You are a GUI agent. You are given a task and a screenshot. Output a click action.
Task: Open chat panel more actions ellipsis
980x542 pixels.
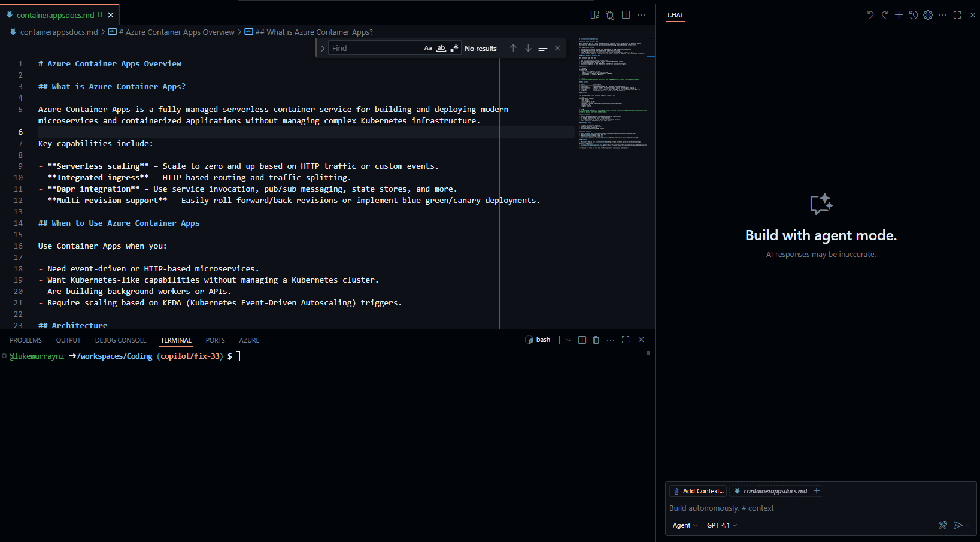942,15
